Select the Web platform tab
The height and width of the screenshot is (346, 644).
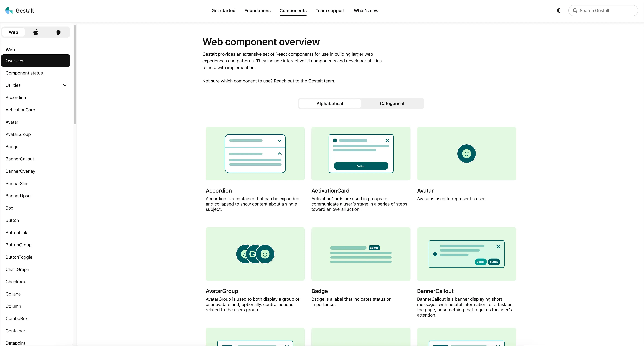[x=14, y=32]
